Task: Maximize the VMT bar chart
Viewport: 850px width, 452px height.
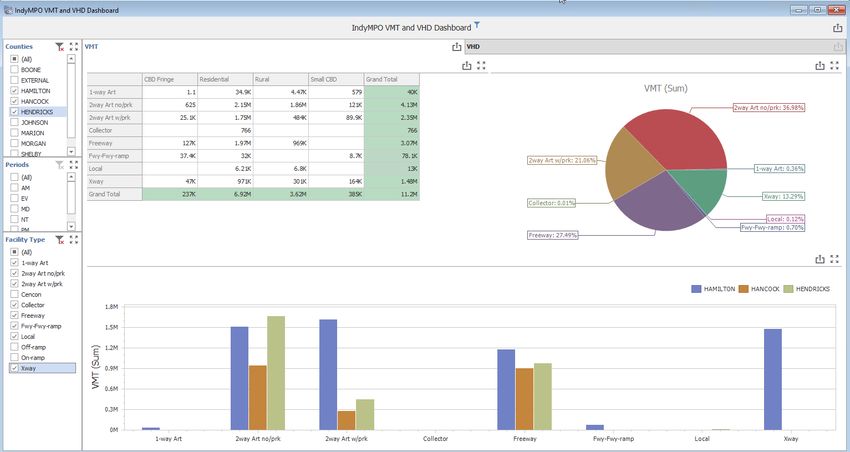Action: [x=835, y=260]
